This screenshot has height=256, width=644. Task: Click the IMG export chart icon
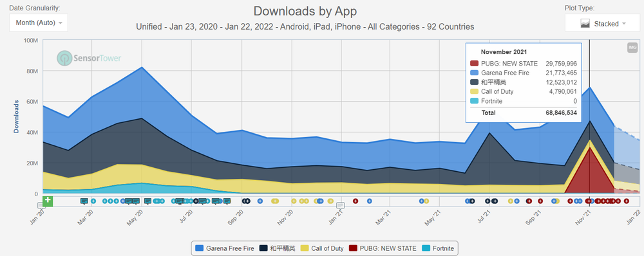tap(632, 48)
